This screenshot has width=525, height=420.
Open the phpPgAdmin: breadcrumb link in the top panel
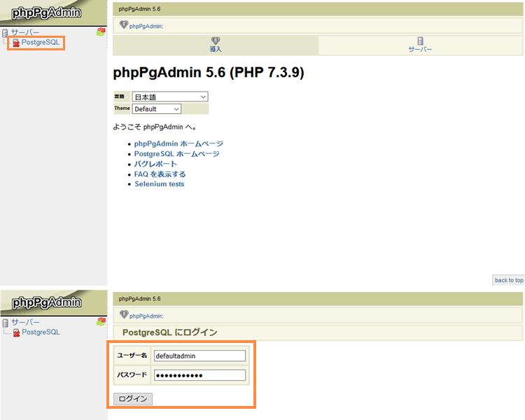click(x=146, y=26)
